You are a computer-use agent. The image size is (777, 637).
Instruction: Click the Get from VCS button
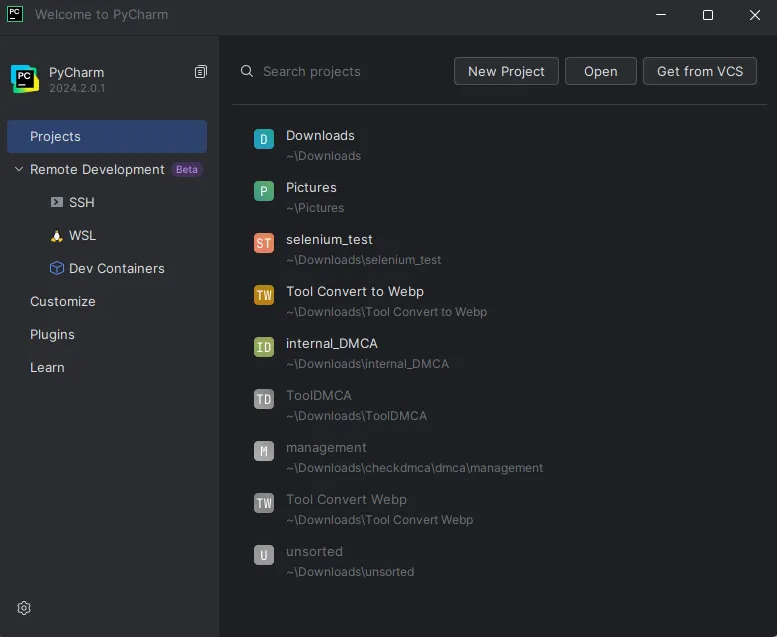[700, 71]
